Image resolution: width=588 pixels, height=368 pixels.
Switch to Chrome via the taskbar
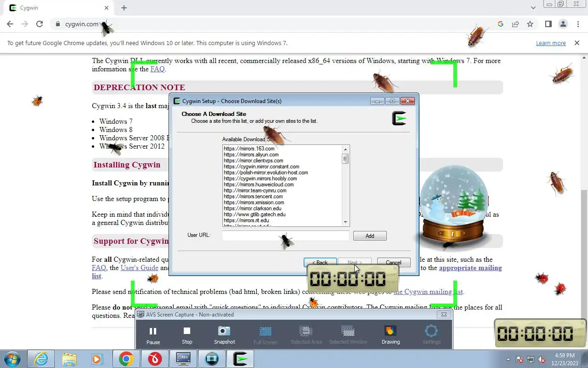(126, 359)
